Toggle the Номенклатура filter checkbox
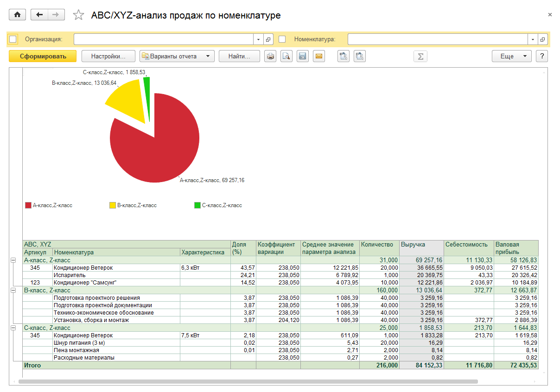 tap(282, 39)
